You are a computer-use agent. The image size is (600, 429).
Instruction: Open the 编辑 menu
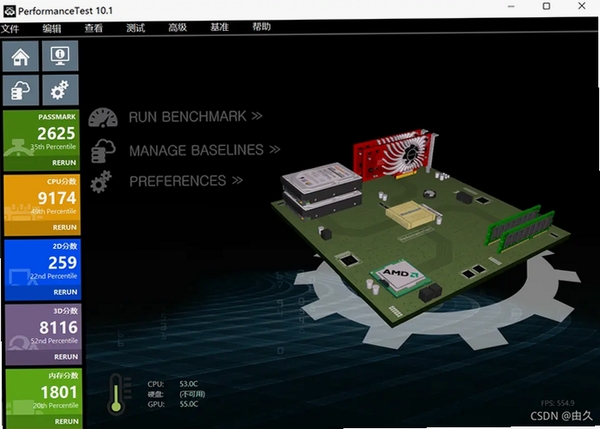click(x=52, y=28)
